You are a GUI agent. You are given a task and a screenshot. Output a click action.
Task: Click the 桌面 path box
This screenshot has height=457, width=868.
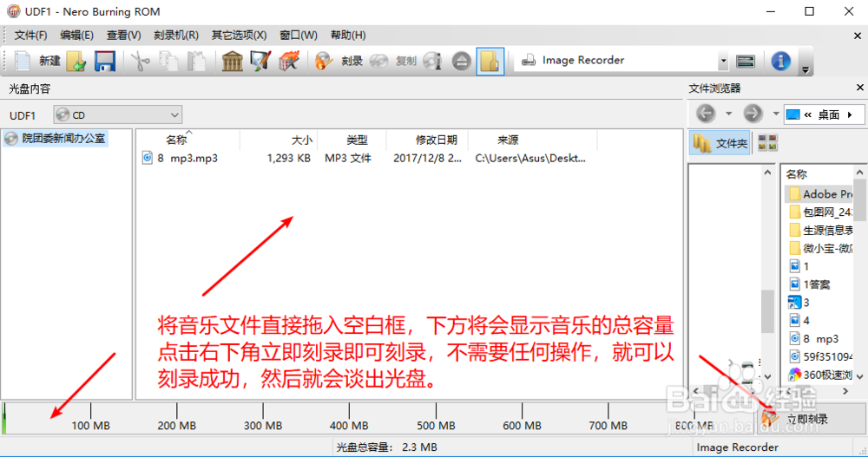[824, 114]
